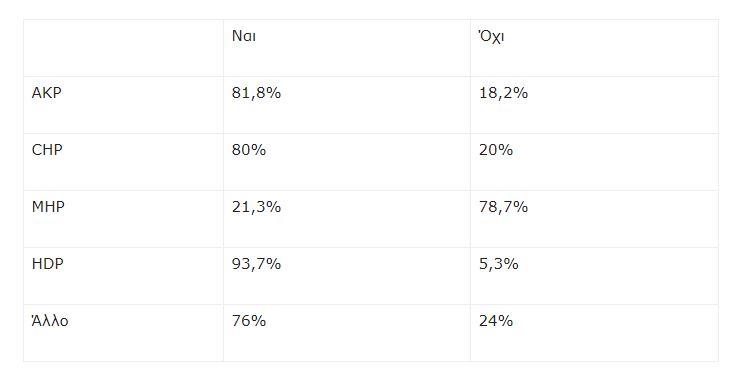Click the 93,7% cell for HDP
The height and width of the screenshot is (390, 735).
tap(256, 264)
